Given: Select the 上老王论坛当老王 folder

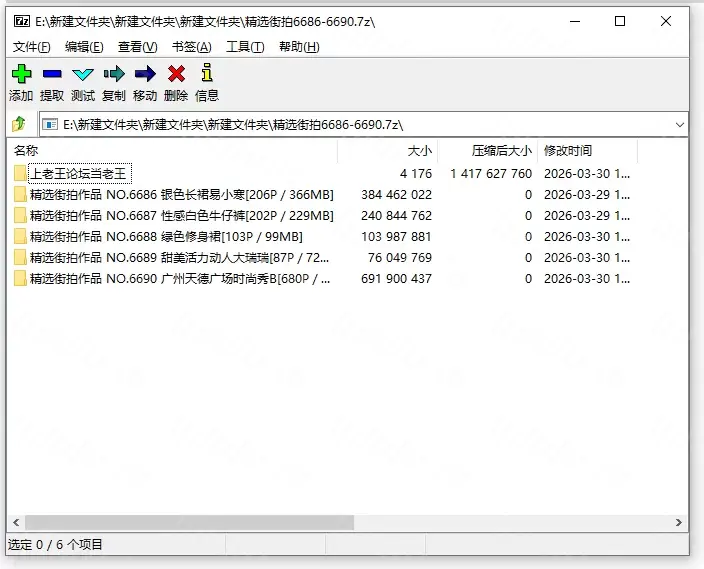Looking at the screenshot, I should tap(78, 174).
